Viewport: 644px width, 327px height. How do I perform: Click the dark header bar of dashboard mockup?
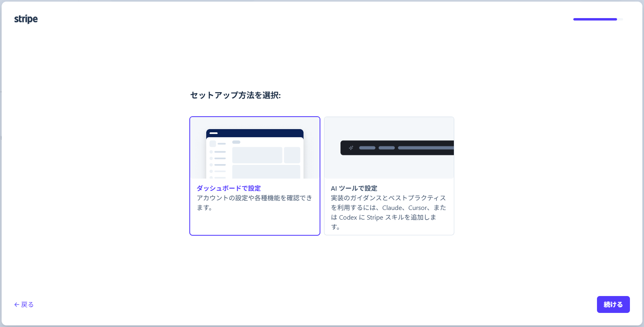coord(255,133)
